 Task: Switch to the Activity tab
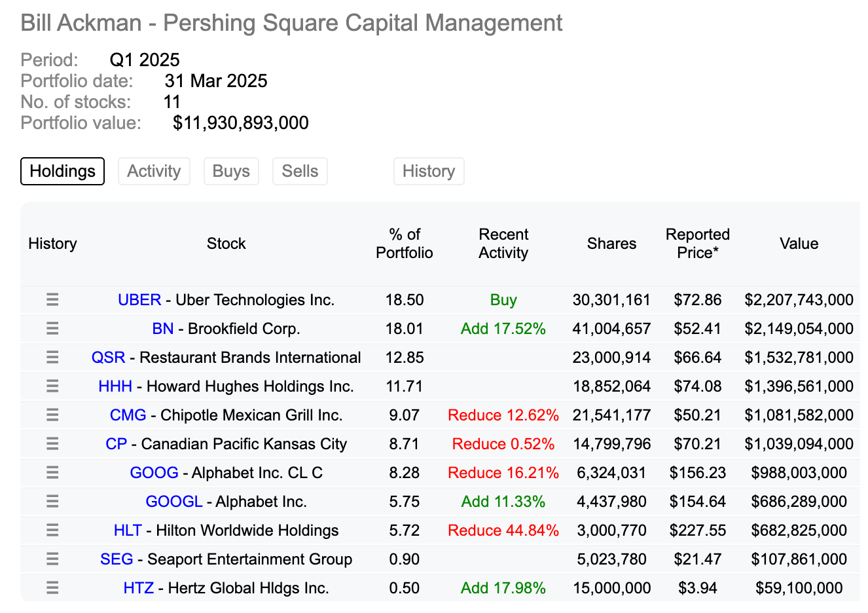point(154,171)
